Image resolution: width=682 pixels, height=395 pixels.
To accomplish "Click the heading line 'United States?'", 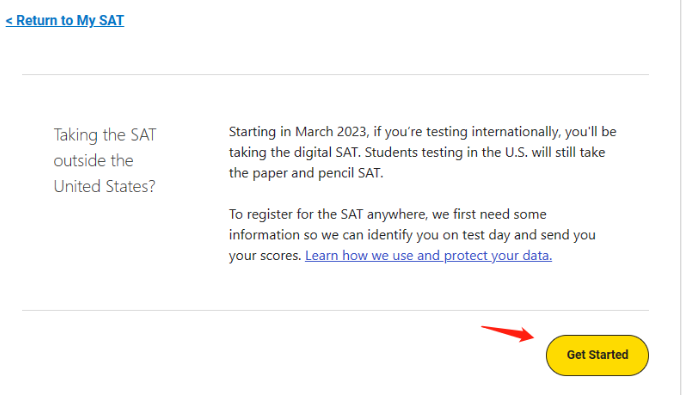I will pos(104,186).
